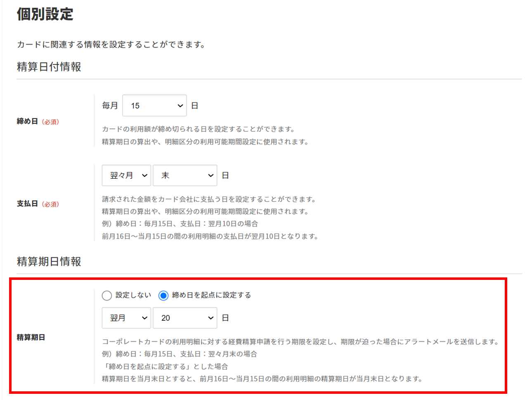This screenshot has width=532, height=400.
Task: Click the 精算期日 field label
Action: (31, 337)
